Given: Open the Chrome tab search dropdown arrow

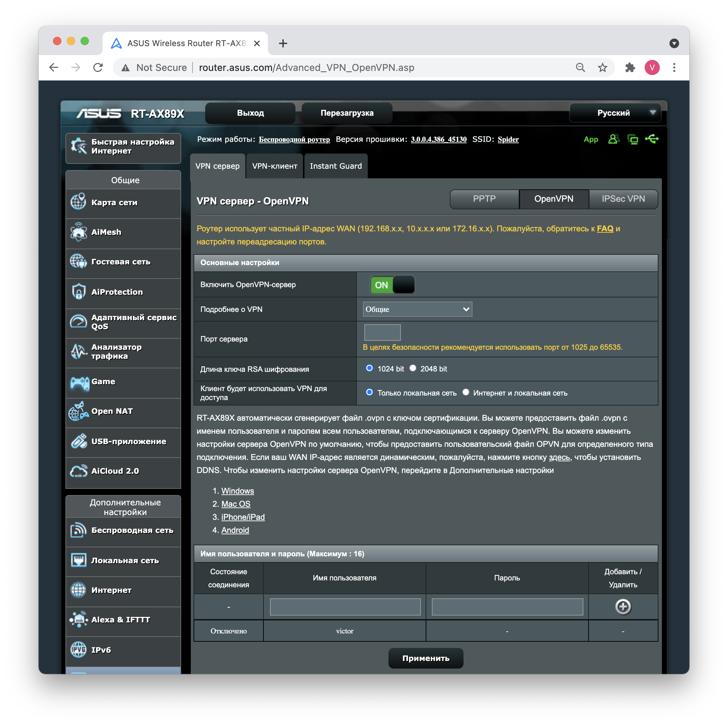Looking at the screenshot, I should 674,43.
